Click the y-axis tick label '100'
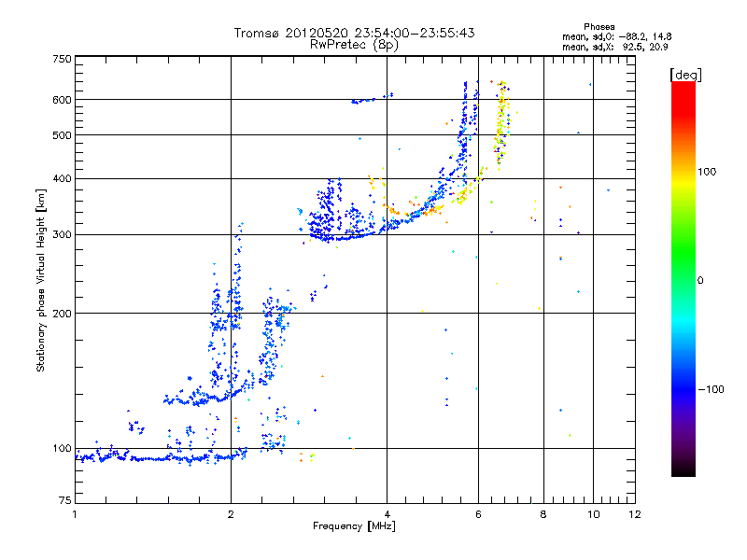The width and height of the screenshot is (747, 560). [x=62, y=448]
